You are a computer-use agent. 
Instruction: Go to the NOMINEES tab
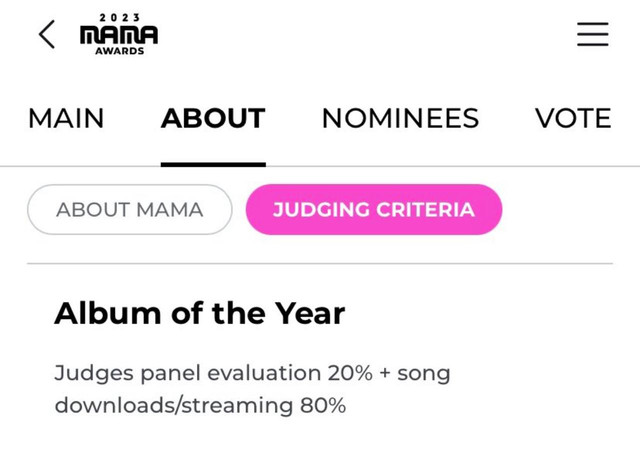tap(400, 118)
